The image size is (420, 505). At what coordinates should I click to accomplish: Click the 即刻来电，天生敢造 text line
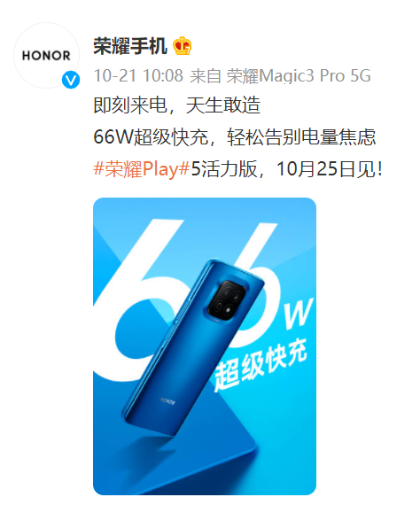[177, 105]
